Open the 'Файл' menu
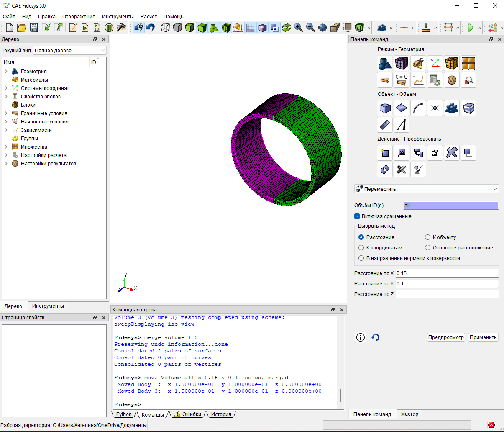The image size is (504, 432). click(x=9, y=17)
